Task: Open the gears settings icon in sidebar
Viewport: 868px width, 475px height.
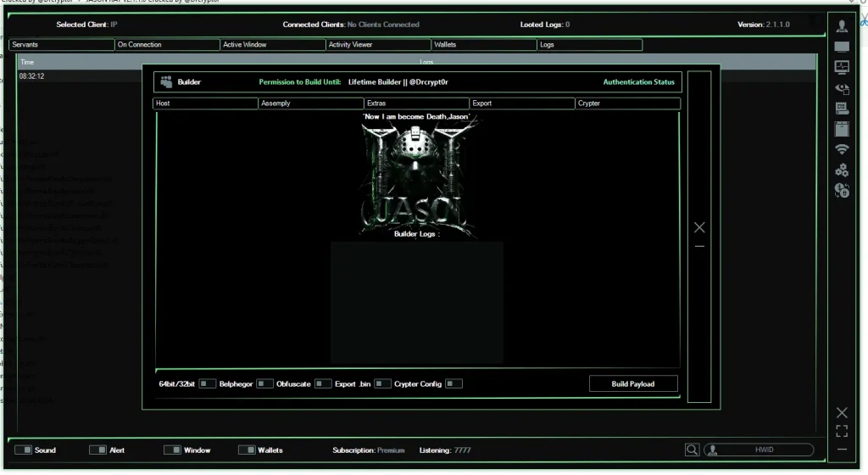Action: (842, 170)
